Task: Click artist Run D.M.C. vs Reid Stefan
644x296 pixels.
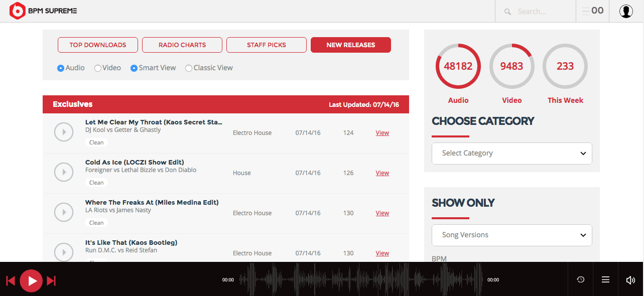Action: point(121,250)
